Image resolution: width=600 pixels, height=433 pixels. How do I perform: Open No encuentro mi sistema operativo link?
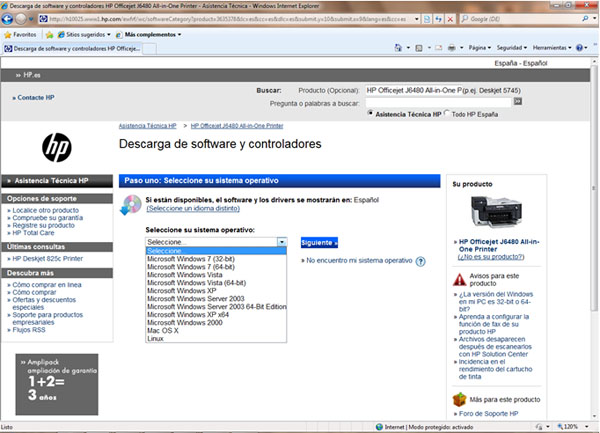pos(359,261)
